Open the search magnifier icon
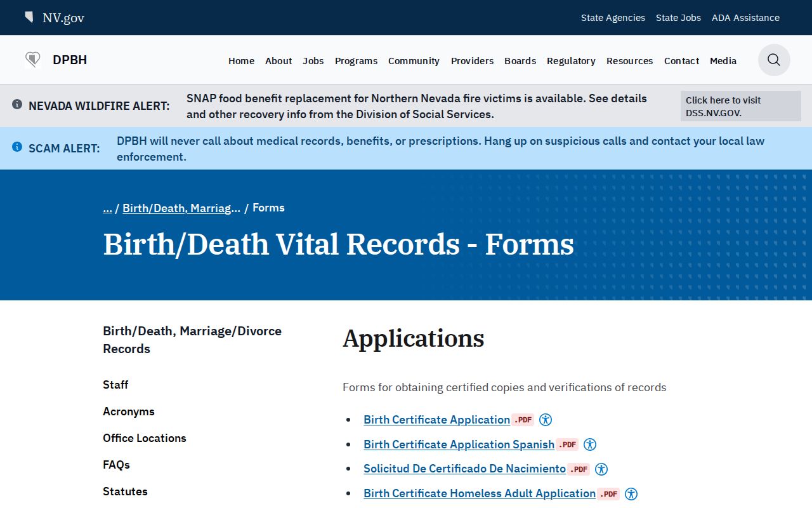The width and height of the screenshot is (812, 508). [x=774, y=60]
